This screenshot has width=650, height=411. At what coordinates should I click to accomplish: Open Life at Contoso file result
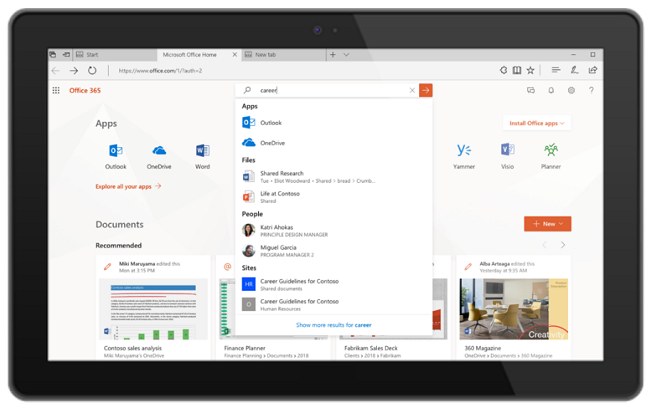point(334,197)
